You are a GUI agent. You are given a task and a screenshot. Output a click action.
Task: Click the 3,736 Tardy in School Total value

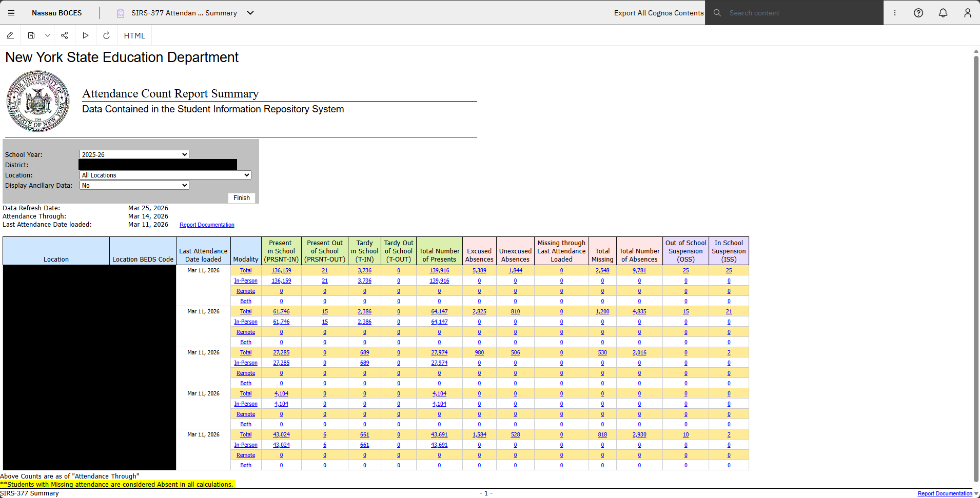point(364,270)
